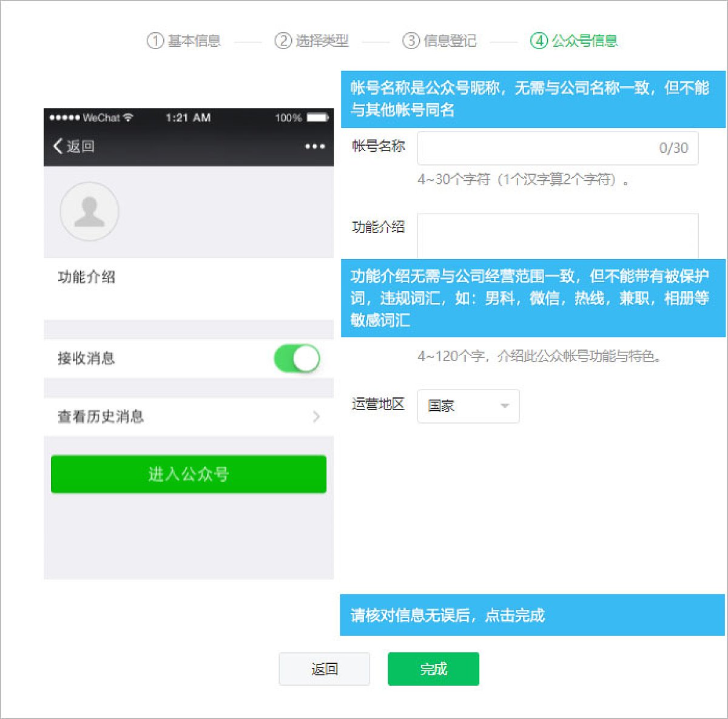Go to step 3 信息登记
728x719 pixels.
pyautogui.click(x=440, y=41)
